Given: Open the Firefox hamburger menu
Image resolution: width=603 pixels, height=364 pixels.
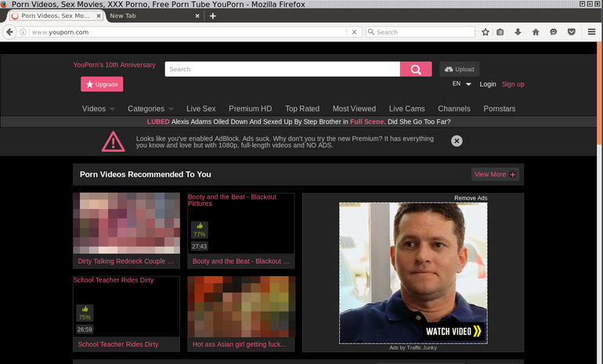Looking at the screenshot, I should pyautogui.click(x=591, y=32).
